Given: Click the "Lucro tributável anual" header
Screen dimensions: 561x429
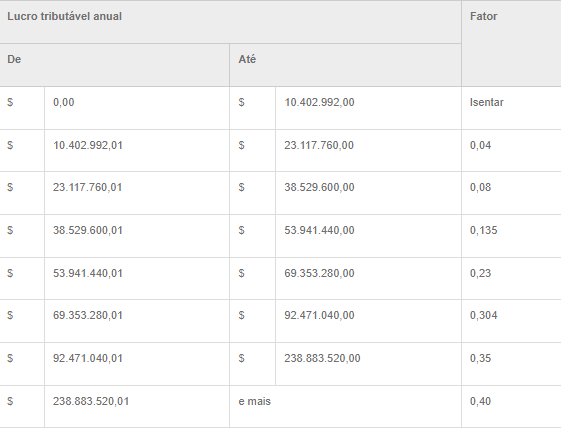Looking at the screenshot, I should 230,22.
